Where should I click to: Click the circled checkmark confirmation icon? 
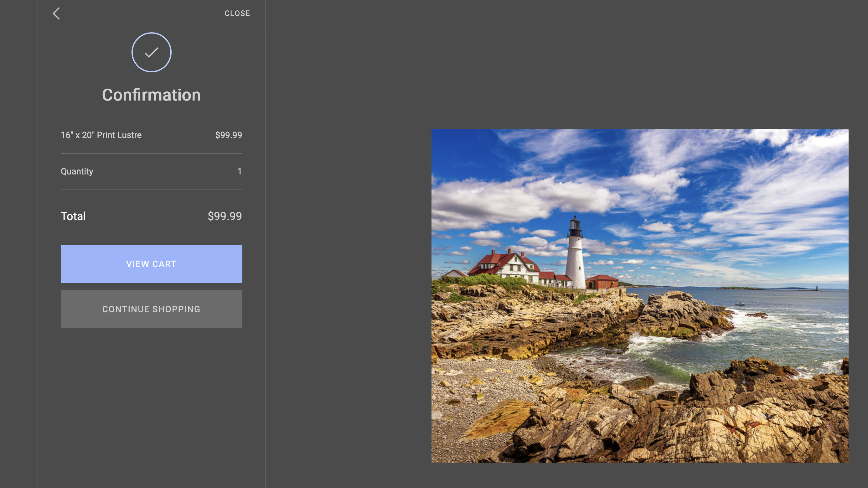pyautogui.click(x=151, y=52)
